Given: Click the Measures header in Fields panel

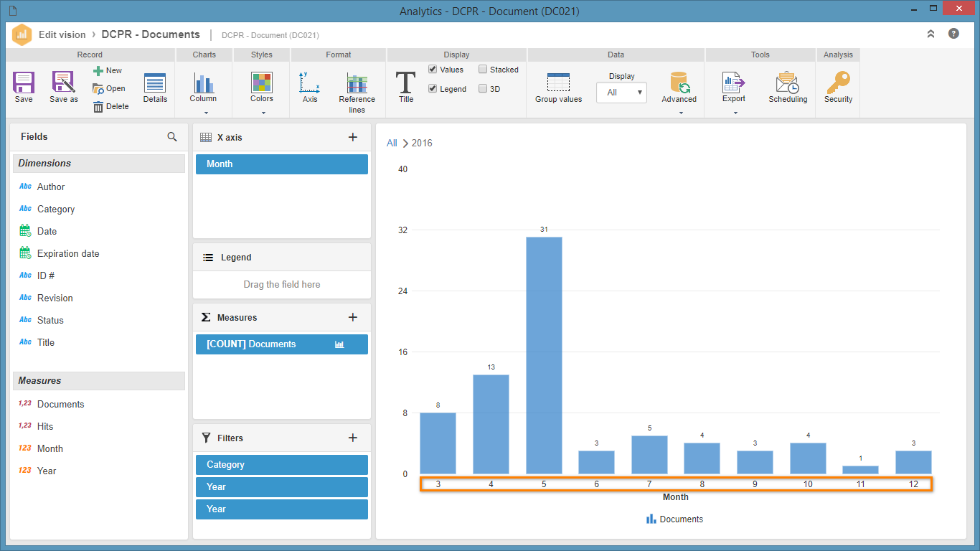Looking at the screenshot, I should [x=99, y=381].
